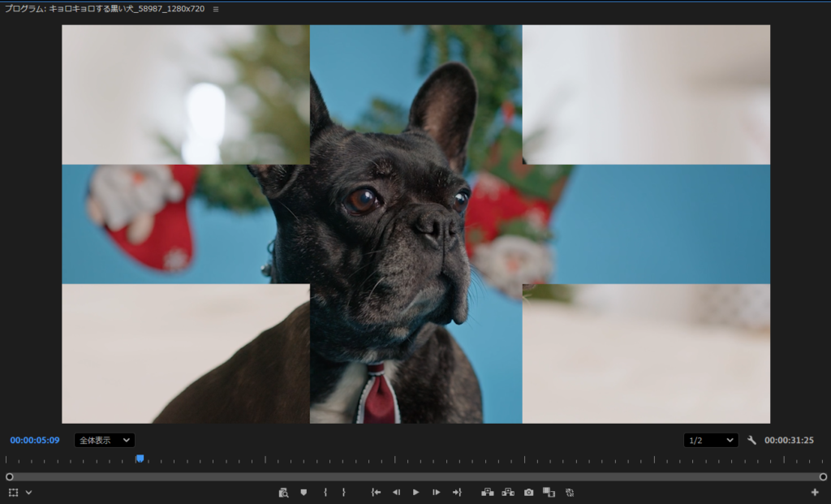Open the 全体表示 zoom level dropdown
831x504 pixels.
coord(105,441)
